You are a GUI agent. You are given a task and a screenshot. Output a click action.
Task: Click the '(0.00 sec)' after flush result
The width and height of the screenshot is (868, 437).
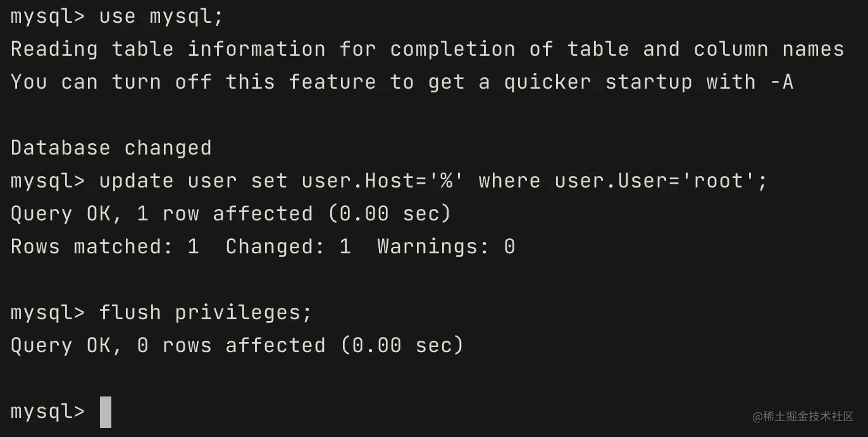pyautogui.click(x=402, y=346)
